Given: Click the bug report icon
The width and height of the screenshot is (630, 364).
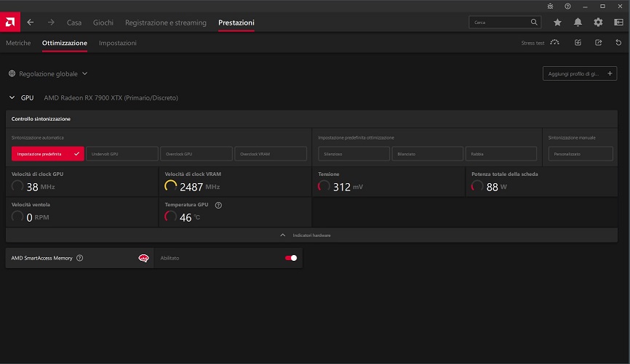Looking at the screenshot, I should click(550, 6).
